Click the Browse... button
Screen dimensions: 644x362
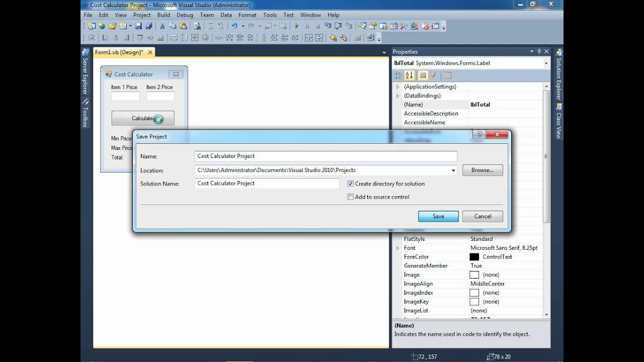482,170
